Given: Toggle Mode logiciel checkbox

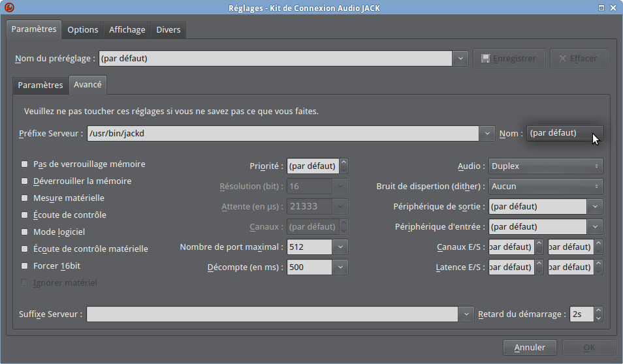Looking at the screenshot, I should [x=25, y=232].
